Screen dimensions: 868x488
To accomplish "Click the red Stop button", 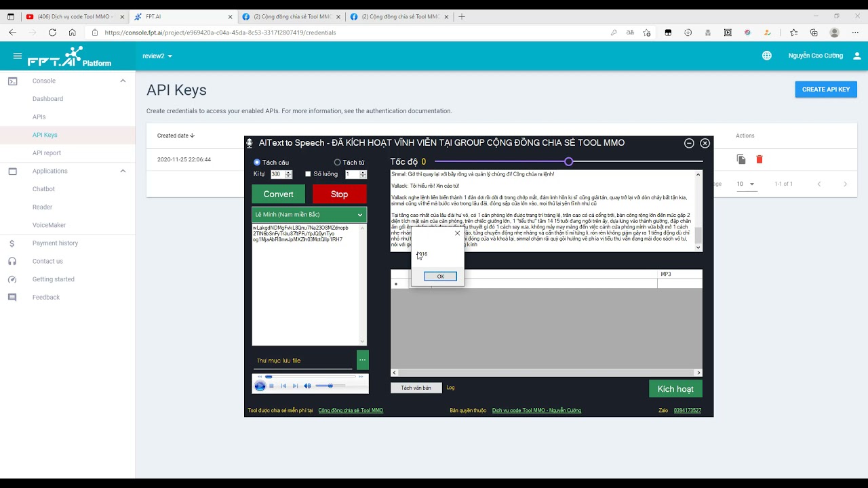I will tap(339, 194).
